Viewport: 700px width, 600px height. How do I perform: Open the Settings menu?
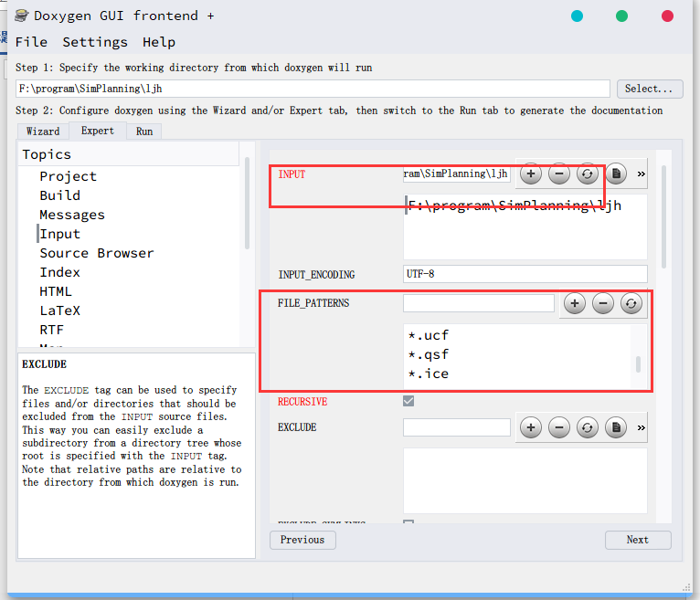click(x=95, y=42)
